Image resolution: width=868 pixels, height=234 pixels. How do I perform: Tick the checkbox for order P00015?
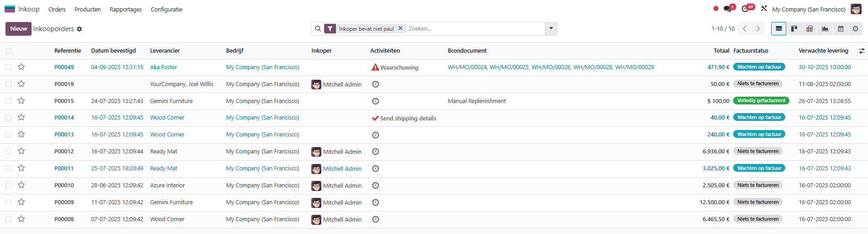click(9, 101)
